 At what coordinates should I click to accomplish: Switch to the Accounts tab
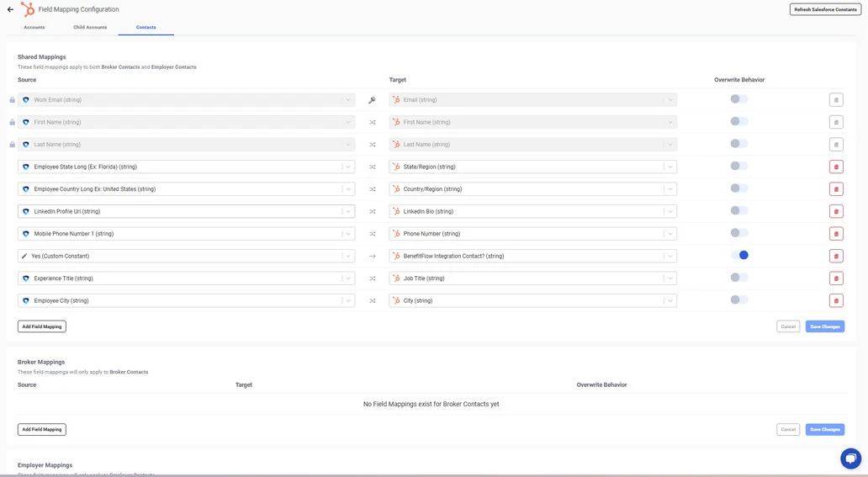(34, 27)
